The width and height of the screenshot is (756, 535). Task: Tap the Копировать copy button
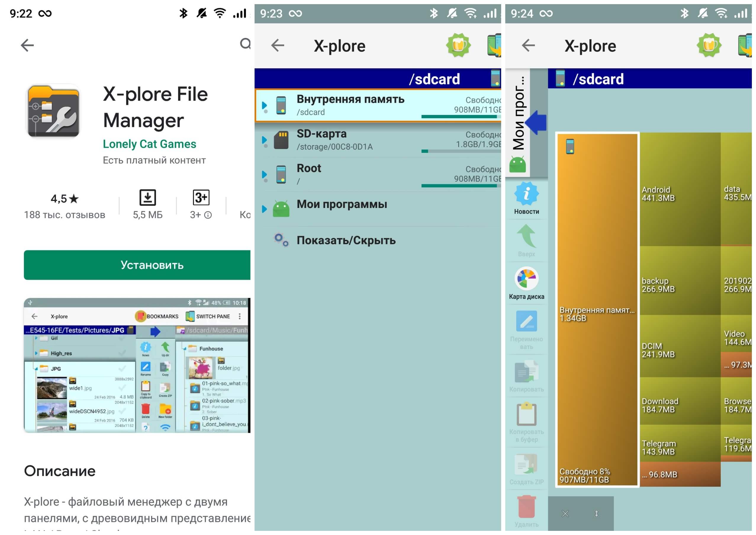(527, 376)
